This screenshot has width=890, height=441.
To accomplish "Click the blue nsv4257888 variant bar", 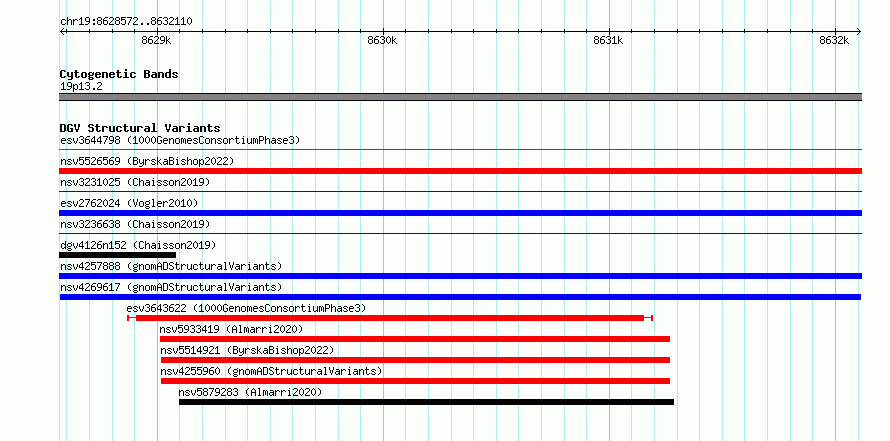I will pyautogui.click(x=460, y=276).
